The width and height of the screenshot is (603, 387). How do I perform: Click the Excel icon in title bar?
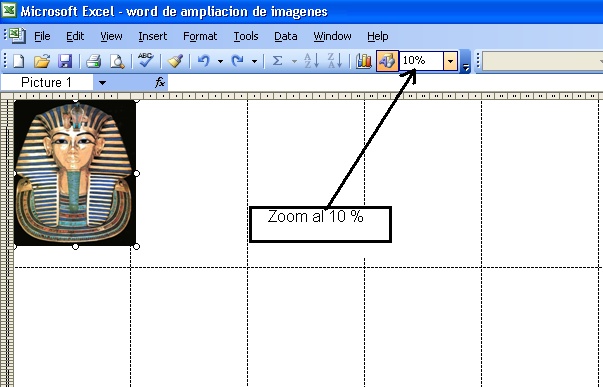click(x=8, y=10)
